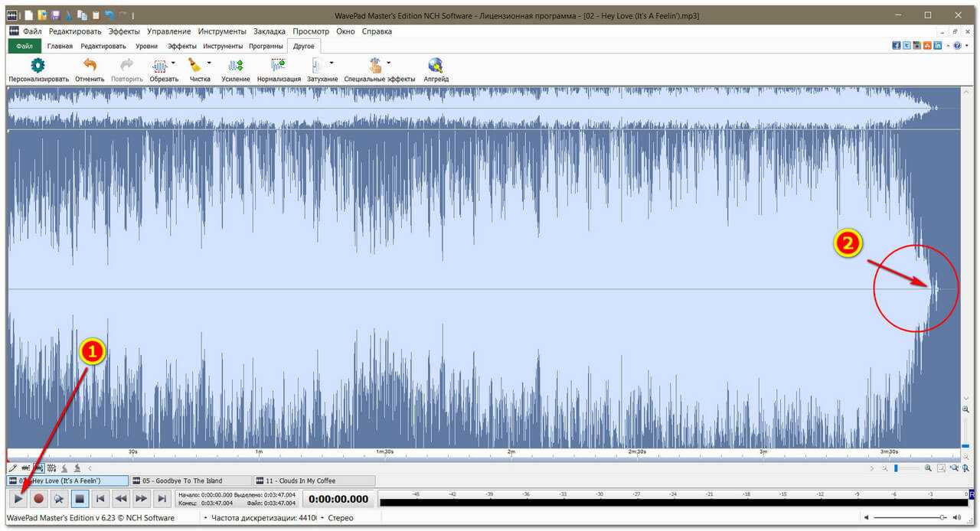Open the Персонализировать gear icon
The height and width of the screenshot is (531, 980).
tap(38, 66)
